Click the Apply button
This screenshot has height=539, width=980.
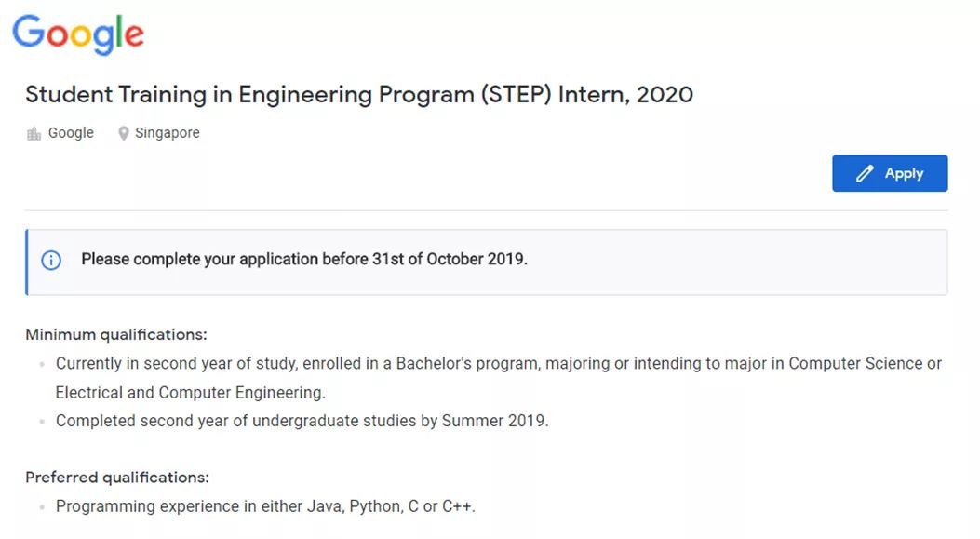[890, 173]
